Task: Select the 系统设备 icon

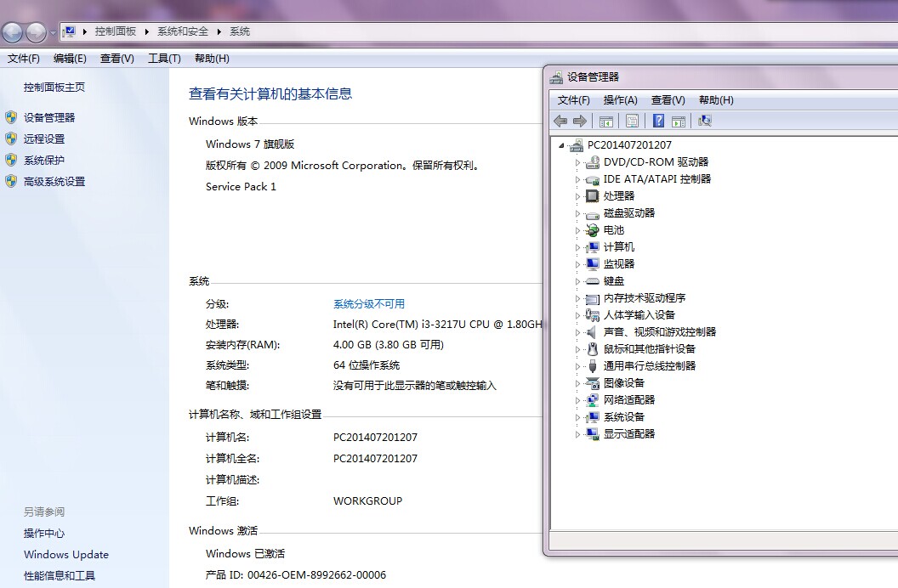Action: (592, 417)
